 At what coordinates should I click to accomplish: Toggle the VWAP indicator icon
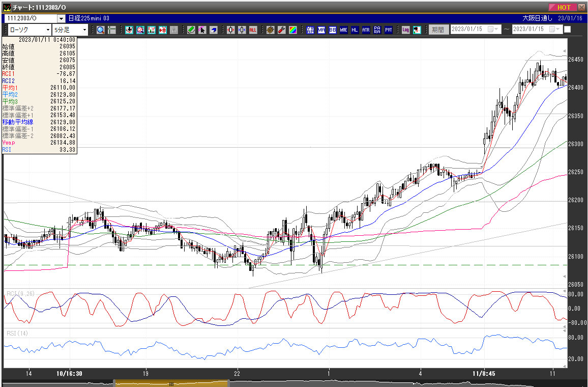pos(310,30)
